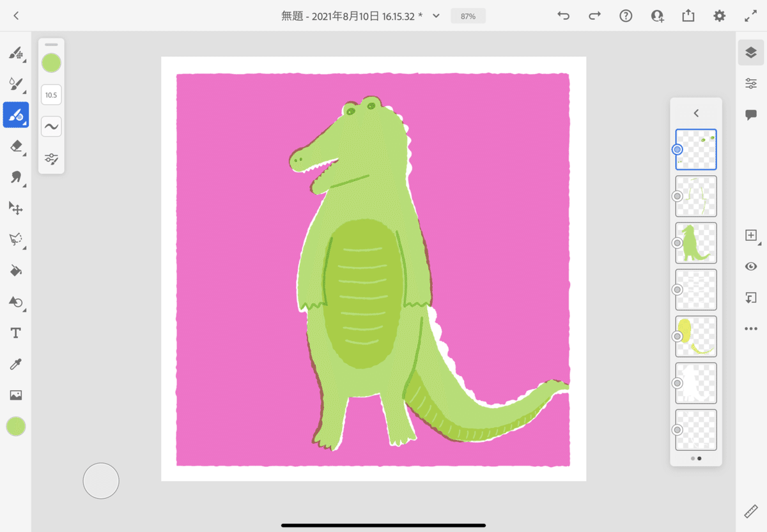The image size is (767, 532).
Task: Add a new layer with the plus button
Action: pos(751,235)
